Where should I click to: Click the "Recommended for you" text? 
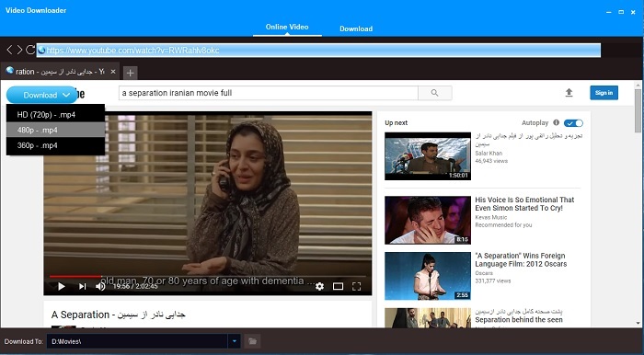503,225
